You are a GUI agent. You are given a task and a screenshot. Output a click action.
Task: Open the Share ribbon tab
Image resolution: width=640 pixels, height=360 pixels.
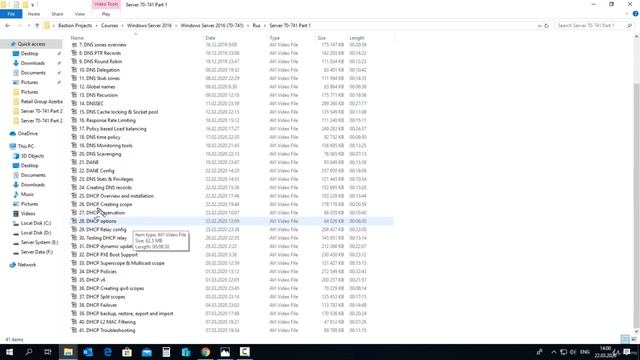(57, 14)
